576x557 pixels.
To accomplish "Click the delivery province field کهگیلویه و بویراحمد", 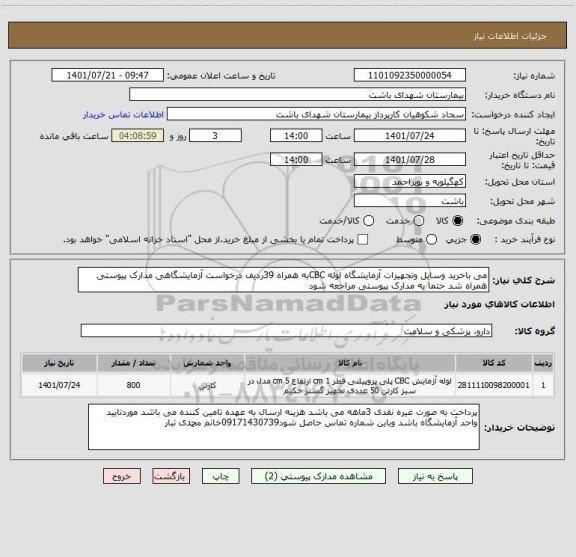I will coord(410,182).
